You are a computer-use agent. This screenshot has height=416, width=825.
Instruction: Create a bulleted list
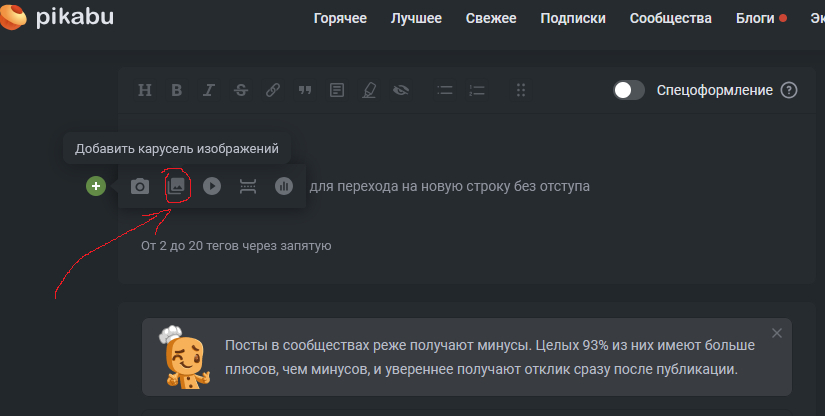click(x=445, y=90)
